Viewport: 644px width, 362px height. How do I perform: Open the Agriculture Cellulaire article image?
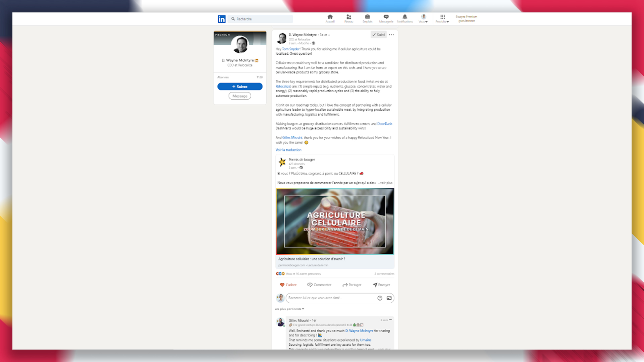(335, 222)
